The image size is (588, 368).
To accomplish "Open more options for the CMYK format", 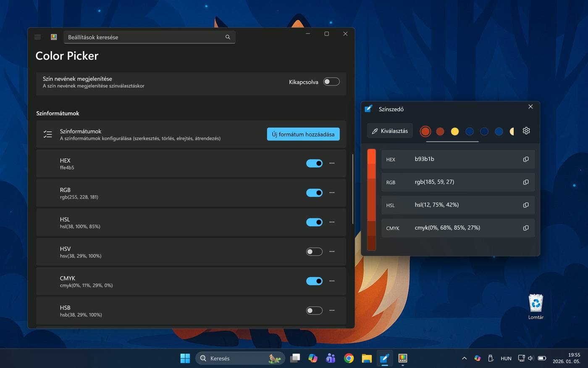I will click(x=332, y=281).
